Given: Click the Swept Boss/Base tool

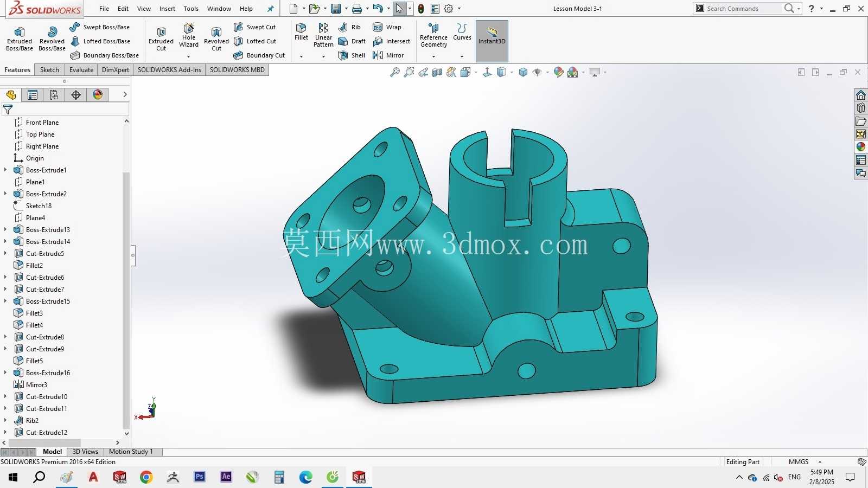Looking at the screenshot, I should tap(100, 27).
